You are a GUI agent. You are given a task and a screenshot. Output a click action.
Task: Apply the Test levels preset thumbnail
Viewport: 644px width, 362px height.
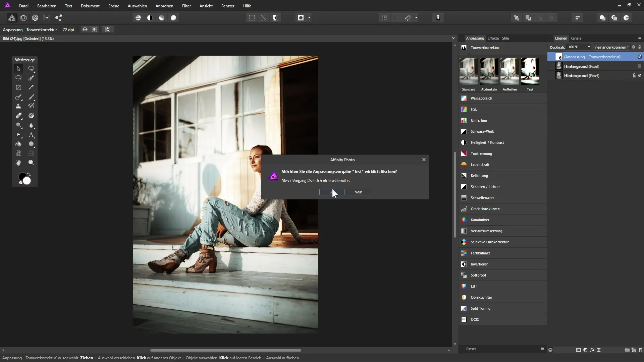click(x=530, y=71)
